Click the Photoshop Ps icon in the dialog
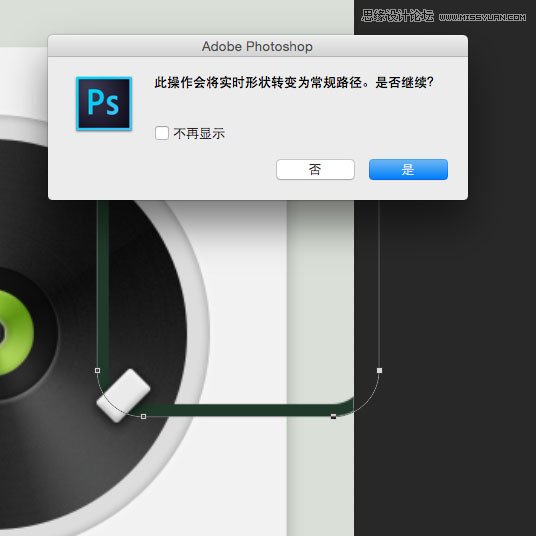Screen dimensions: 536x536 point(104,104)
